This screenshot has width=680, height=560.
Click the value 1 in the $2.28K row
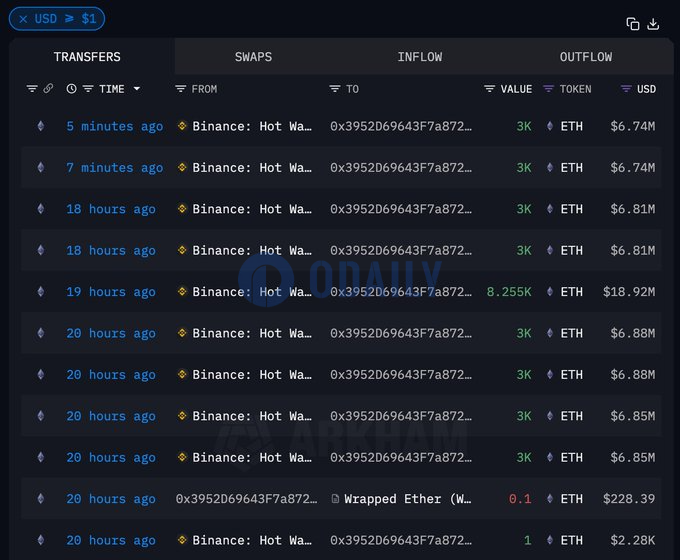[x=528, y=540]
